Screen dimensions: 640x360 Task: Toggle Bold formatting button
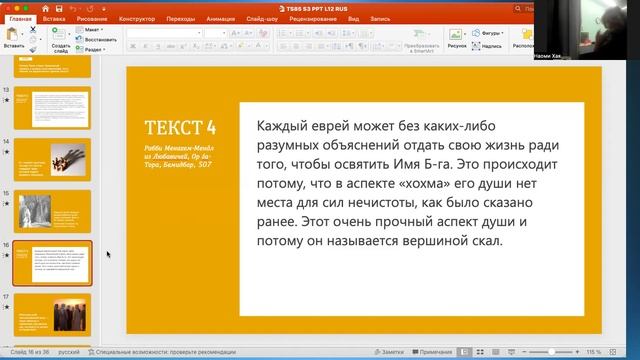(133, 47)
